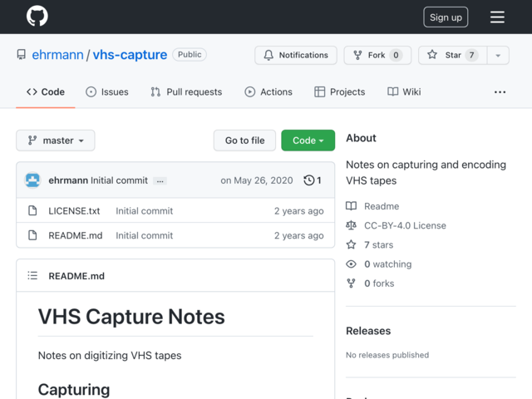Open Initial commit link for LICENSE.txt
The width and height of the screenshot is (532, 399).
[x=144, y=210]
